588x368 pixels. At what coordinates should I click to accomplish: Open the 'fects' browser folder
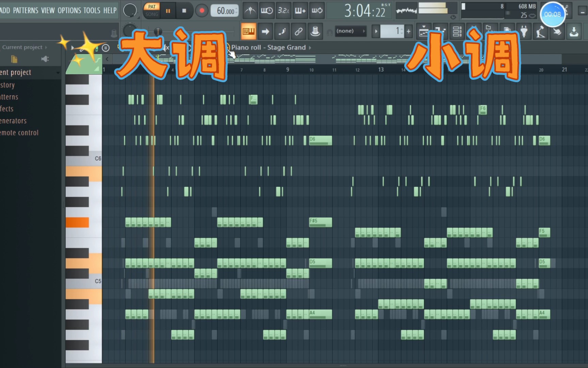7,109
